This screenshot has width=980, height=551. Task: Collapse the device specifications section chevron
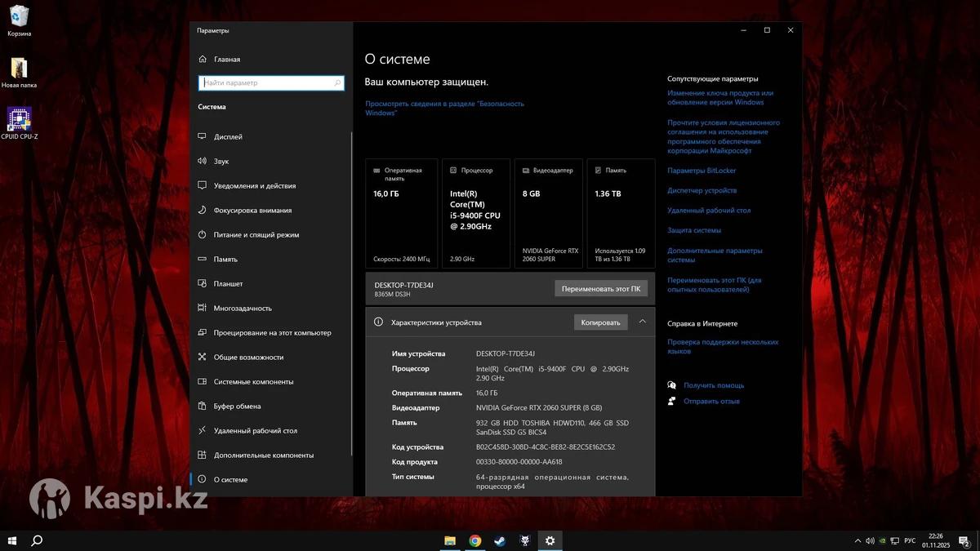point(642,322)
